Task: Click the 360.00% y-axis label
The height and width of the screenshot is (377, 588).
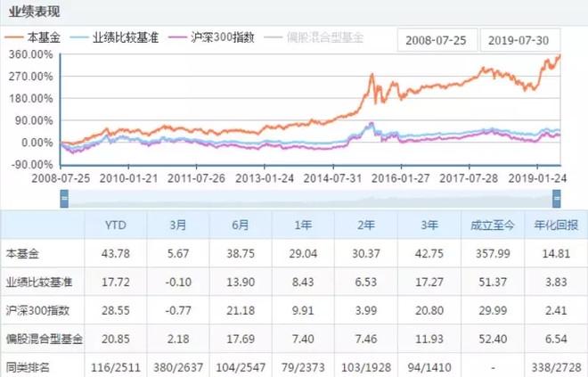Action: pyautogui.click(x=31, y=54)
